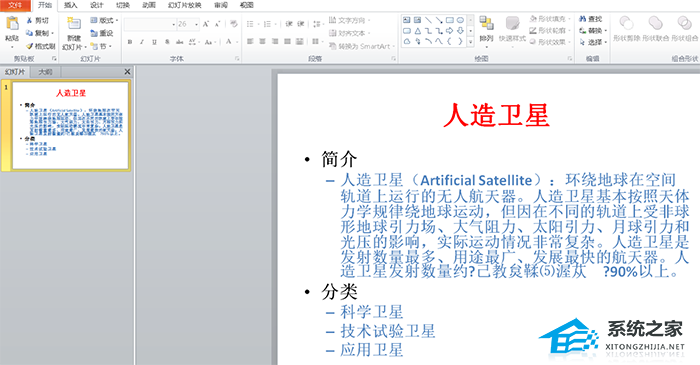Activate the Format Painter (格式刷) brush

41,46
